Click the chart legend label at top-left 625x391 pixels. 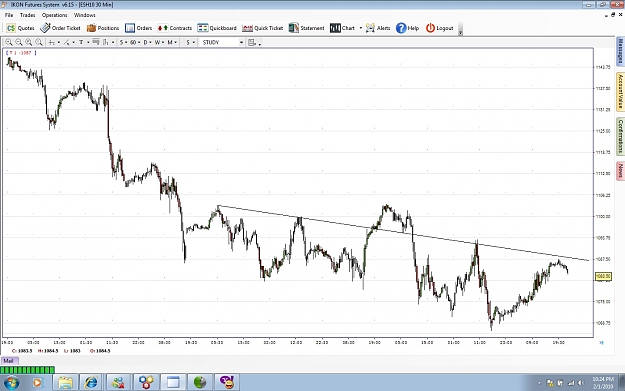(x=21, y=53)
